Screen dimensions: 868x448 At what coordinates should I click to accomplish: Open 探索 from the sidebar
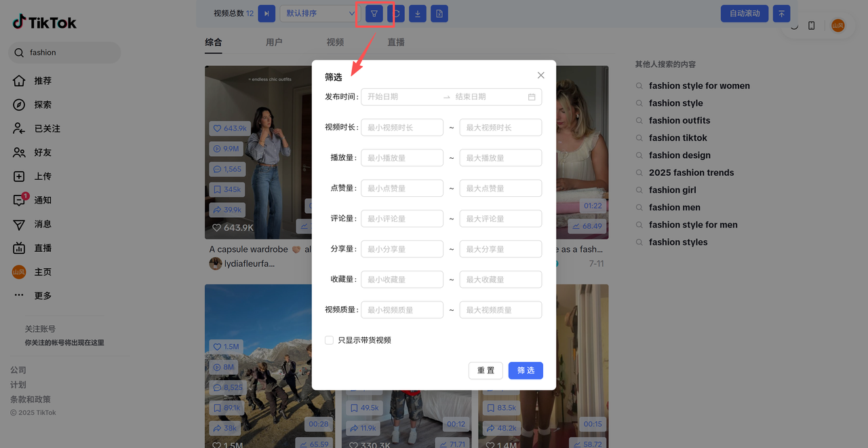pos(42,105)
